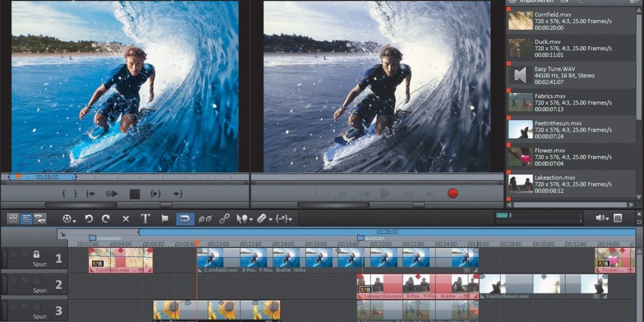Open the volume speaker dropdown
The height and width of the screenshot is (322, 644).
tap(602, 218)
